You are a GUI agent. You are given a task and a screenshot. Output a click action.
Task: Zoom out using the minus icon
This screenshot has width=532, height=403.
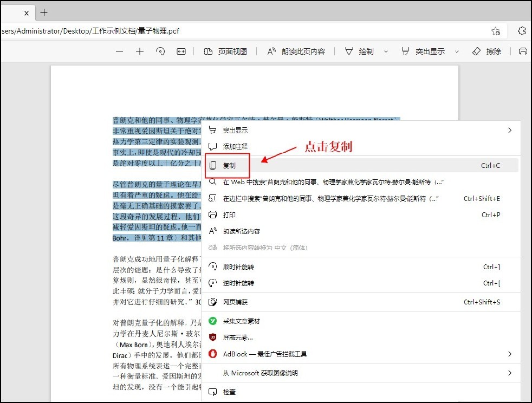click(119, 51)
